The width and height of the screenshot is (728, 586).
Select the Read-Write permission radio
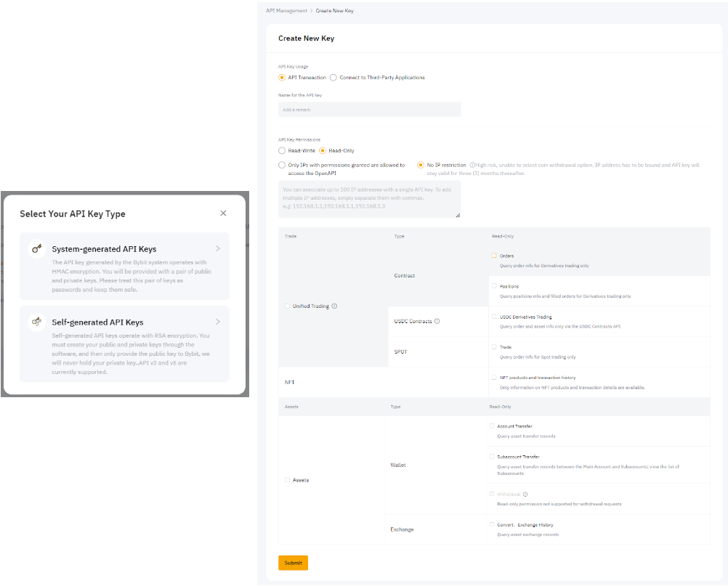(x=282, y=150)
